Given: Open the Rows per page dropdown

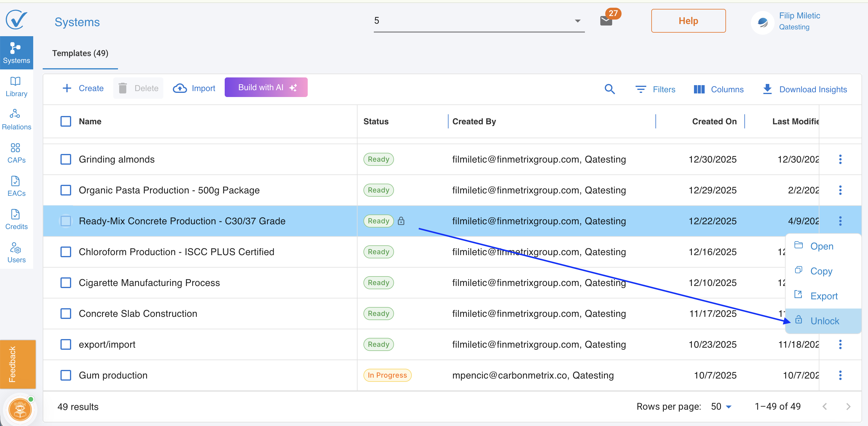Looking at the screenshot, I should (x=721, y=406).
